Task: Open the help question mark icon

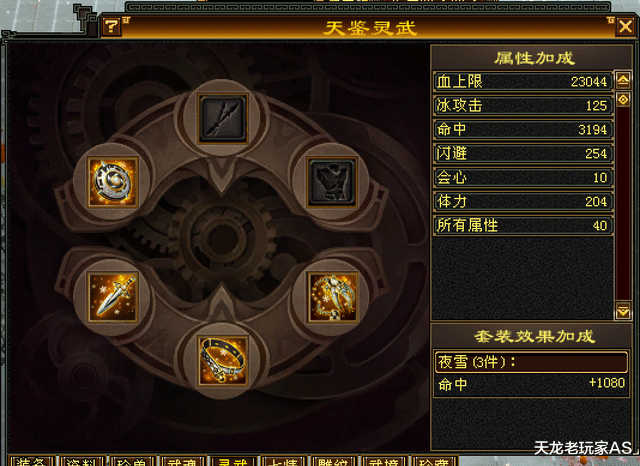Action: (111, 27)
